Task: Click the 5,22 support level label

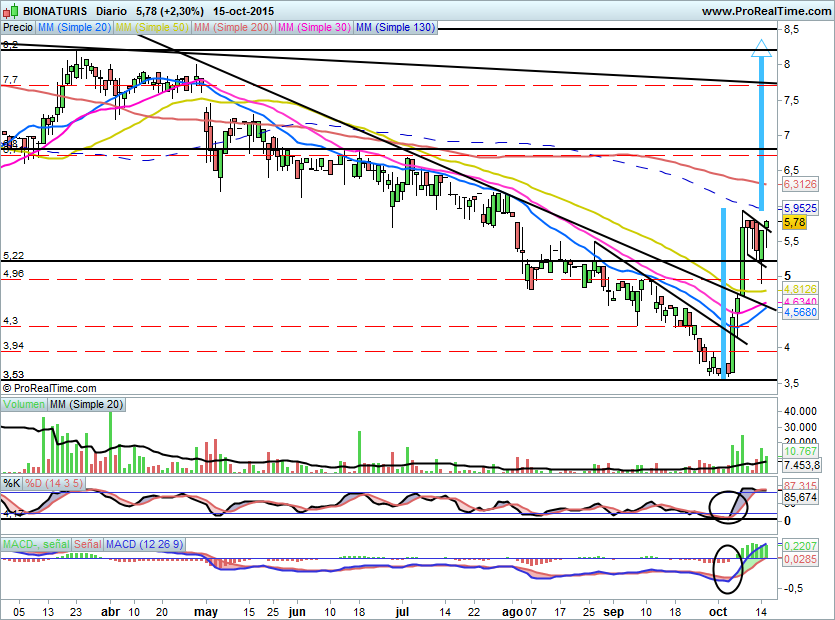Action: 13,256
